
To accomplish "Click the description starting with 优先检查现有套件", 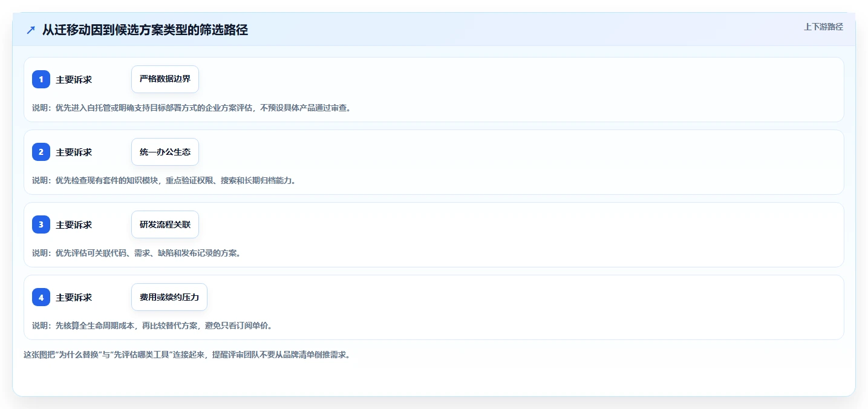I will (x=164, y=180).
